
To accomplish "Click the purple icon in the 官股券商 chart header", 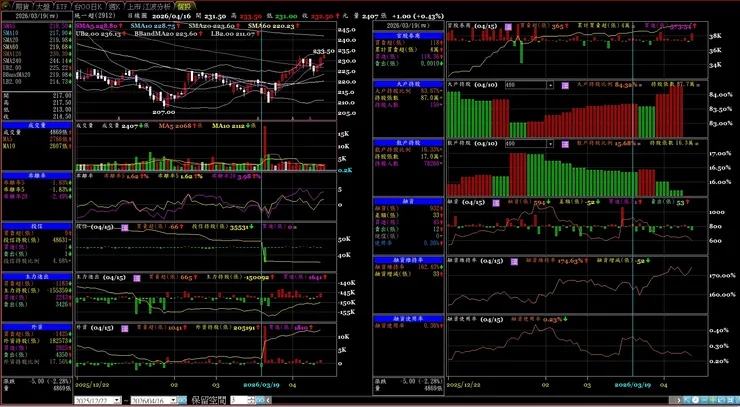I will click(508, 27).
